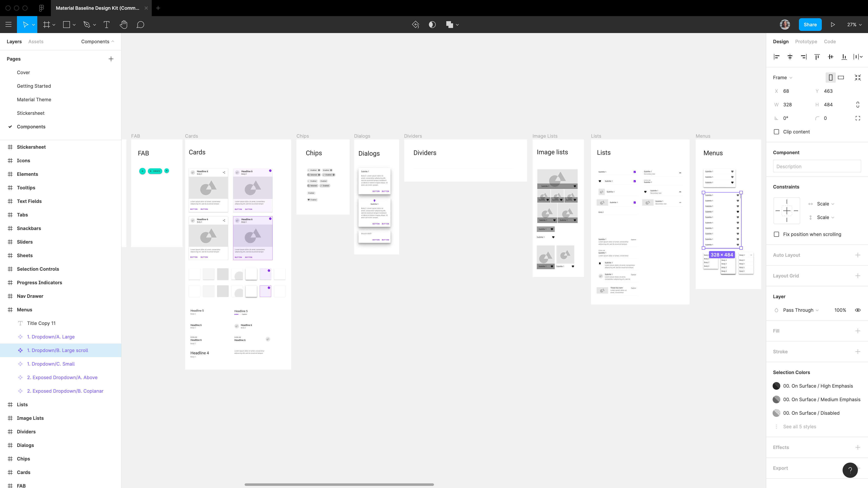
Task: Switch to the Prototype tab
Action: click(806, 42)
